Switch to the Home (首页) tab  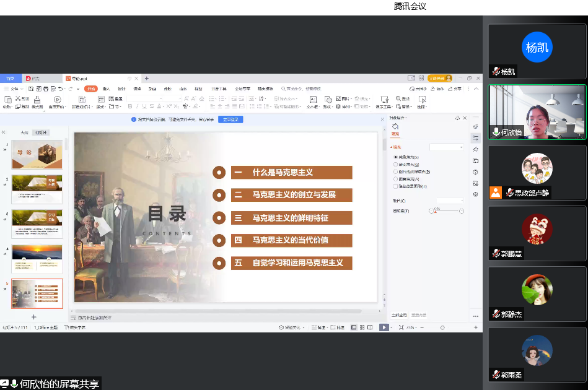tap(11, 78)
